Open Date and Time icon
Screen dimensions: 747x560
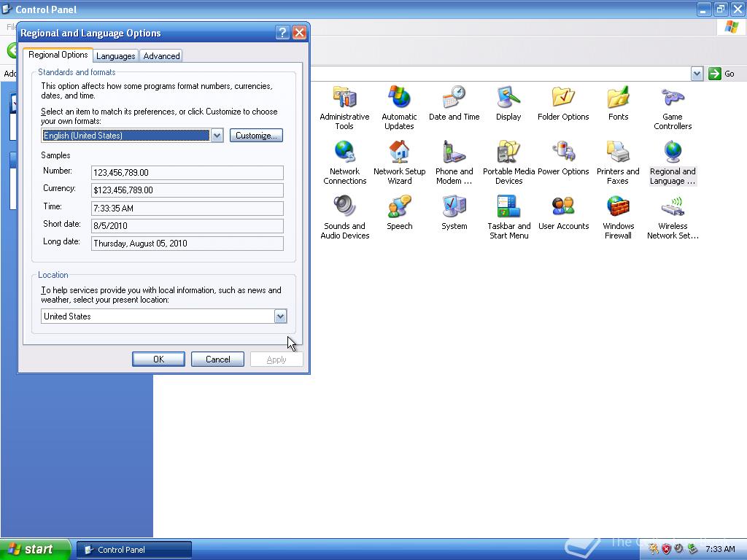454,98
